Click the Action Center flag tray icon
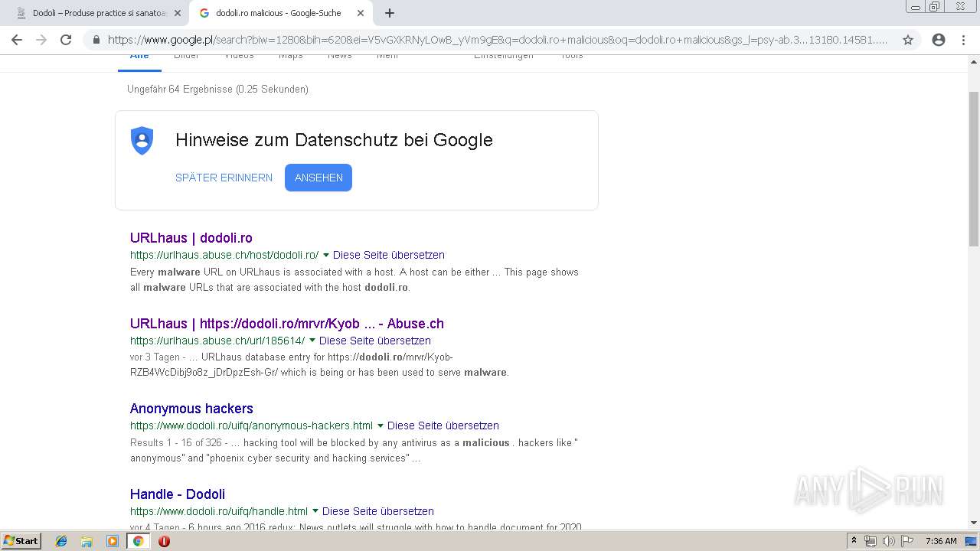The width and height of the screenshot is (980, 551). (907, 541)
